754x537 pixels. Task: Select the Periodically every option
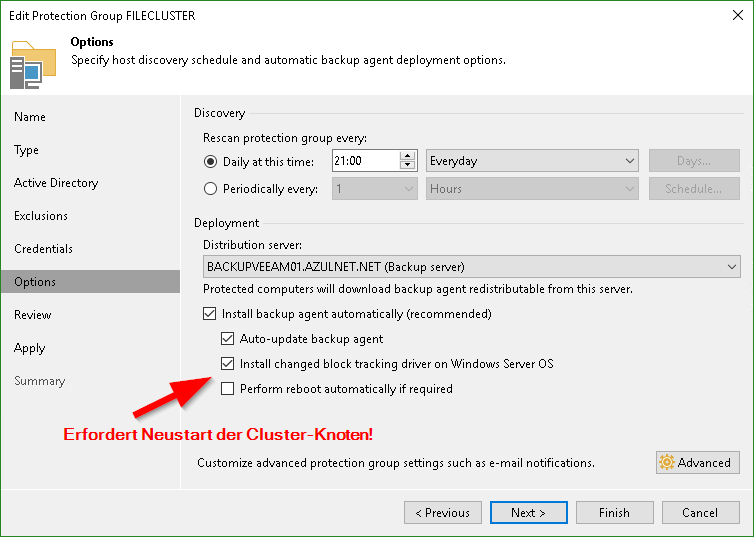pyautogui.click(x=210, y=188)
